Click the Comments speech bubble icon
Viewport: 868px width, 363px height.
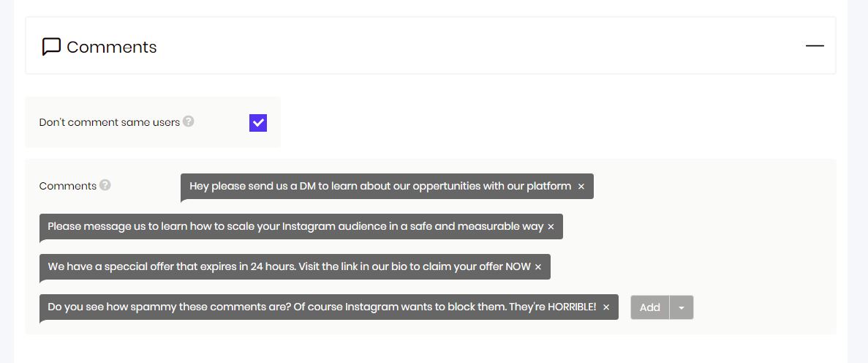coord(51,47)
